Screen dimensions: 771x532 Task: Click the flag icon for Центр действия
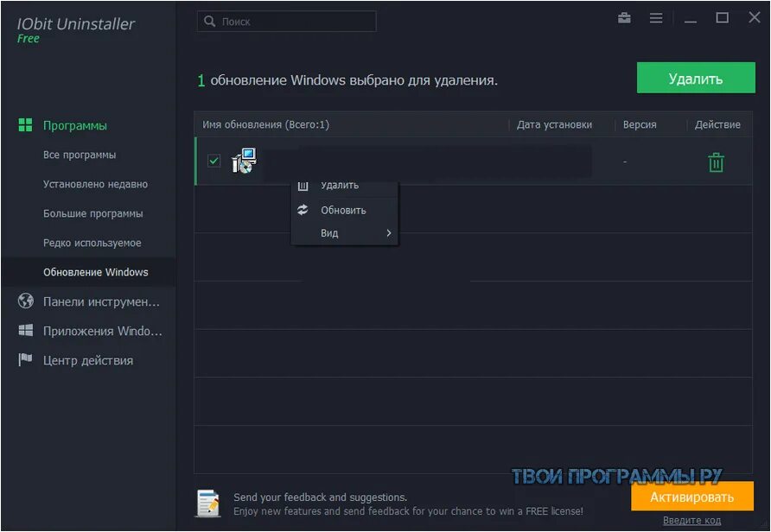[x=25, y=359]
